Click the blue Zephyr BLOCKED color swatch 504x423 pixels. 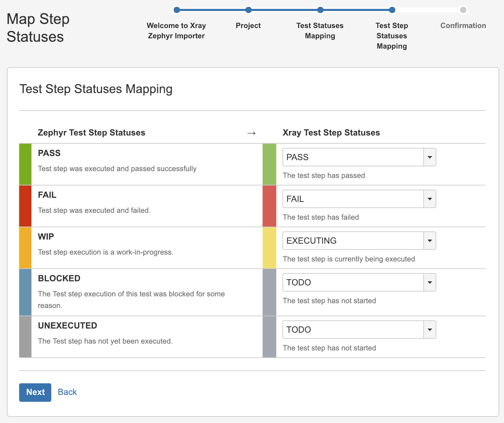pyautogui.click(x=25, y=292)
